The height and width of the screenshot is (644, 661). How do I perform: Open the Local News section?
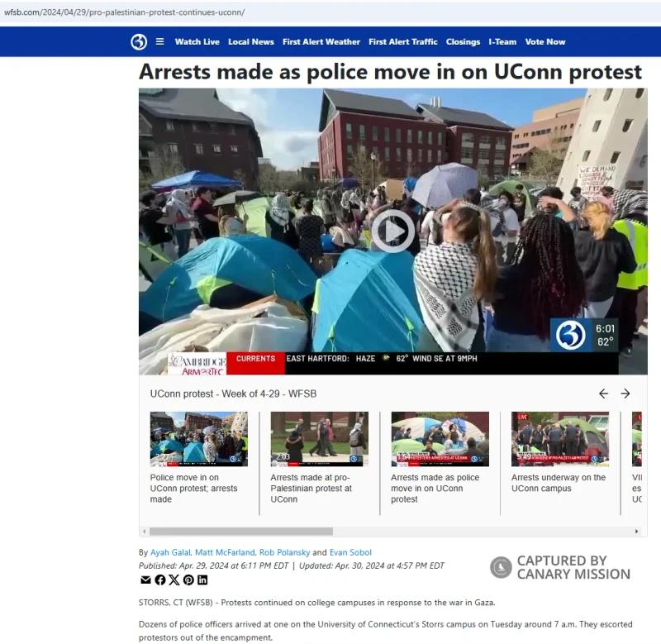[251, 42]
